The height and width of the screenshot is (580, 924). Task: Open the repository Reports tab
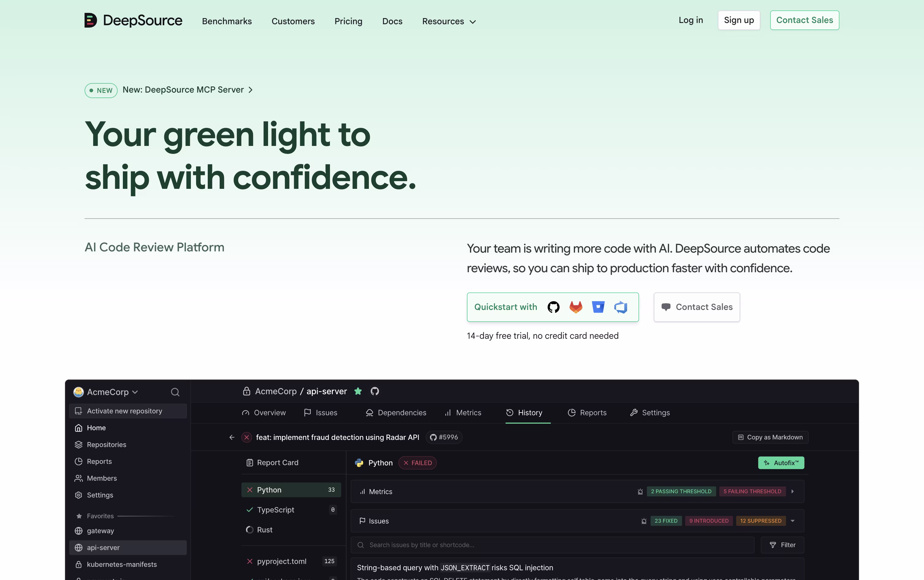point(587,413)
